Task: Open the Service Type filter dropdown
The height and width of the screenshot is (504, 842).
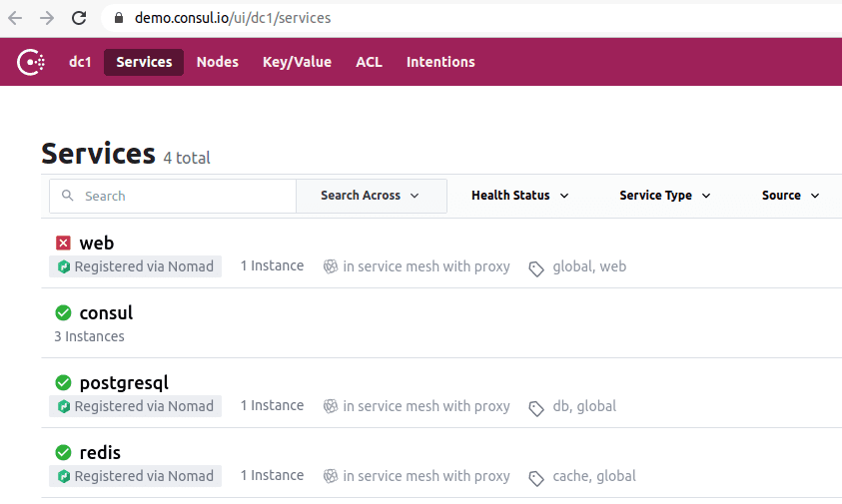Action: coord(665,196)
